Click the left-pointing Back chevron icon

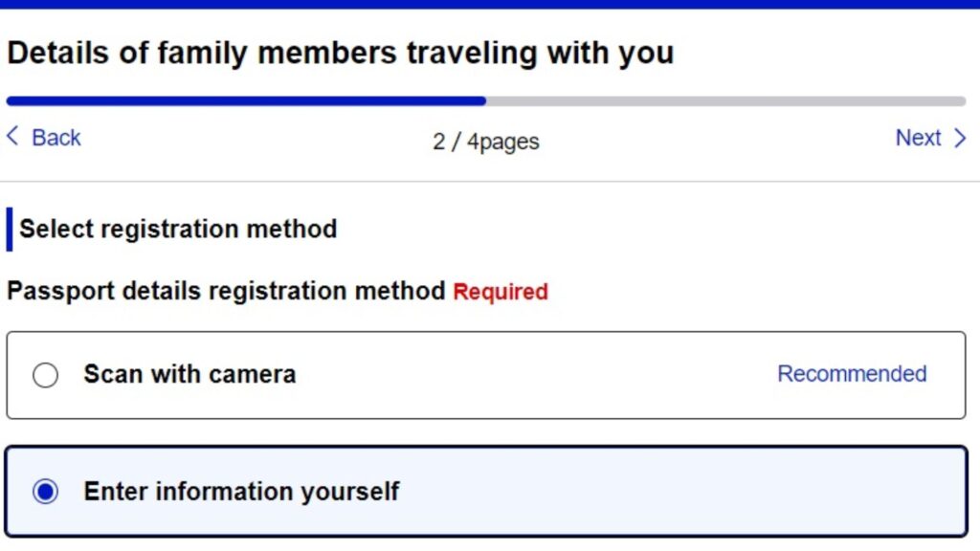coord(12,137)
